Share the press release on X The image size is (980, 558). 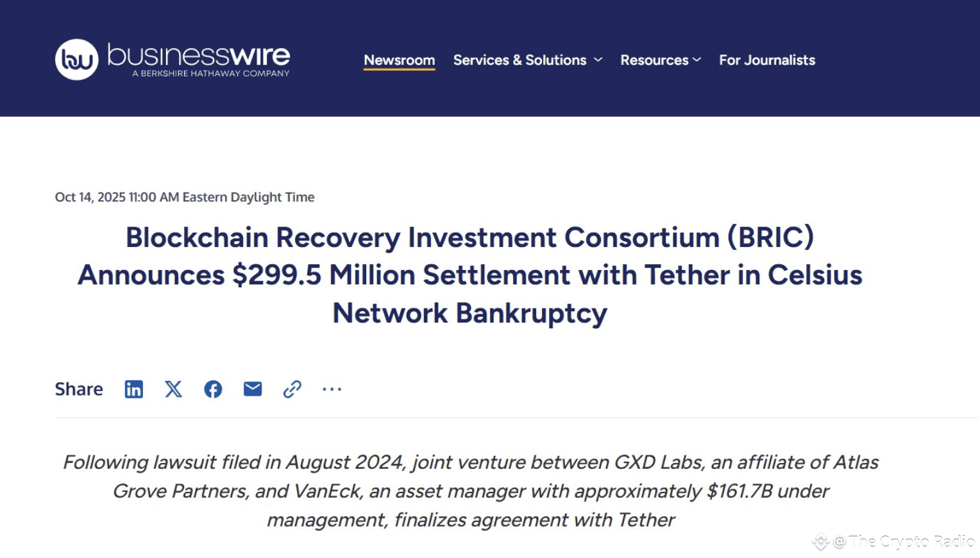coord(173,389)
